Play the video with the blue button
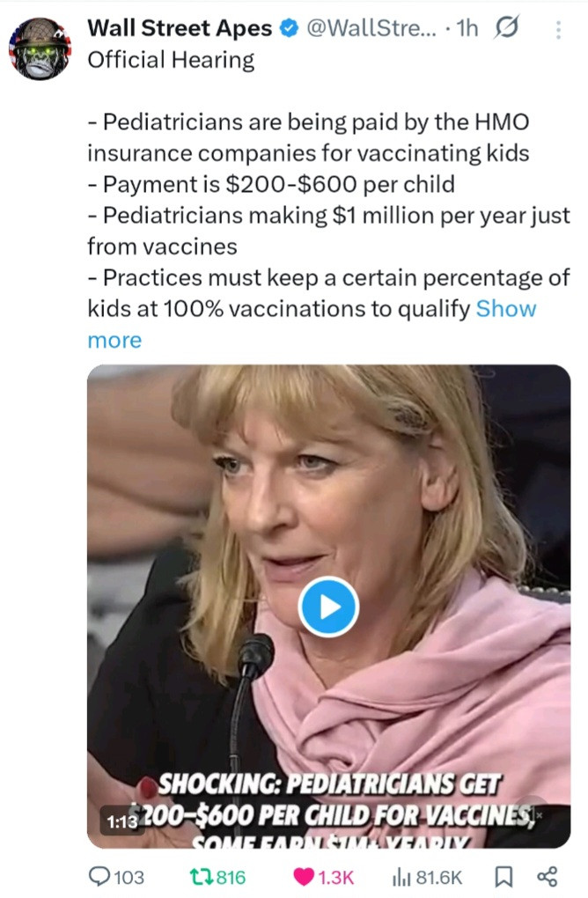This screenshot has width=588, height=898. [328, 607]
